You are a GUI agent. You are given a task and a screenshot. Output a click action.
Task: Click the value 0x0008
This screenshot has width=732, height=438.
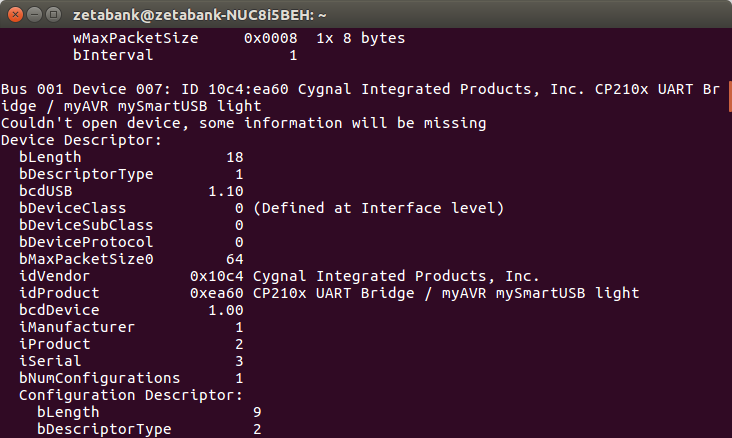point(270,38)
